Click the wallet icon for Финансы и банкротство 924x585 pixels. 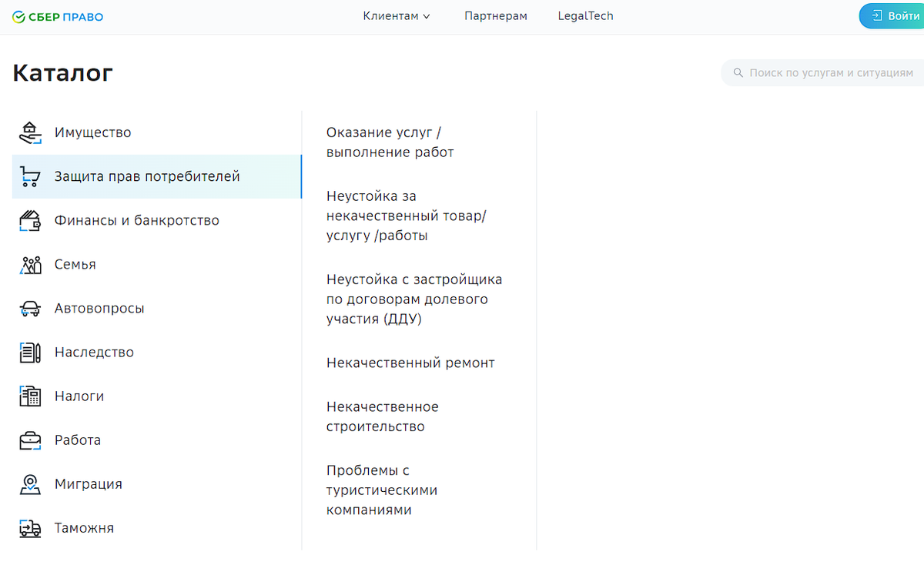click(x=30, y=220)
